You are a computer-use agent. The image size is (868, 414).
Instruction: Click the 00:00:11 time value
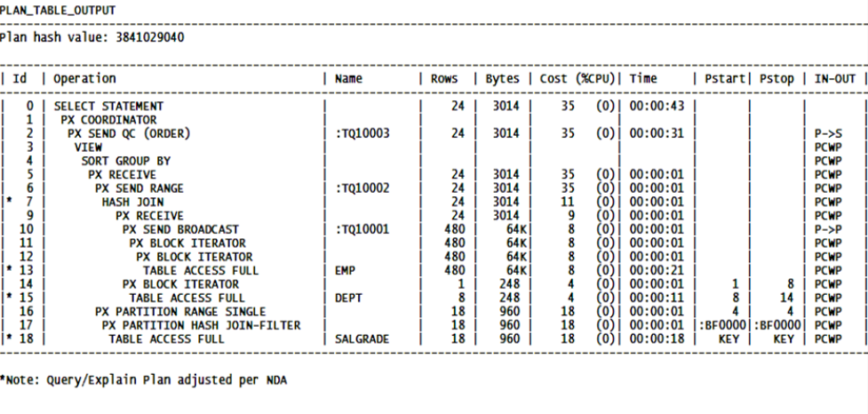657,298
